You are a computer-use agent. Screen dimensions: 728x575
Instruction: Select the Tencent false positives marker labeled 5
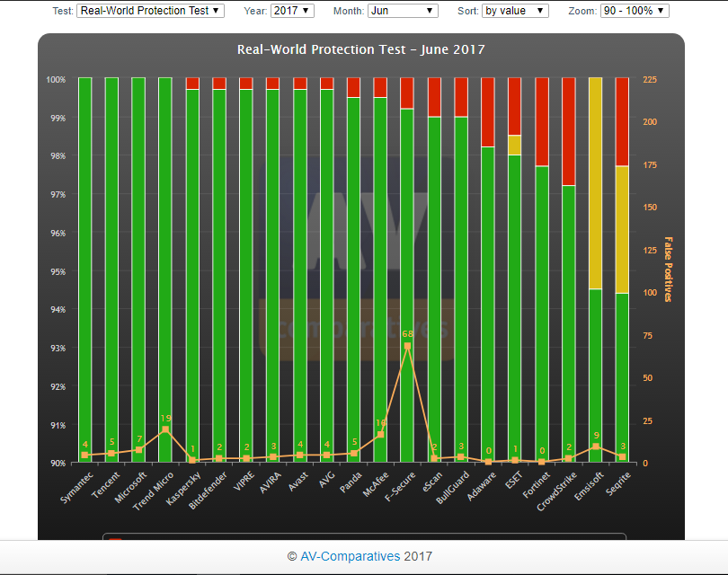tap(111, 454)
